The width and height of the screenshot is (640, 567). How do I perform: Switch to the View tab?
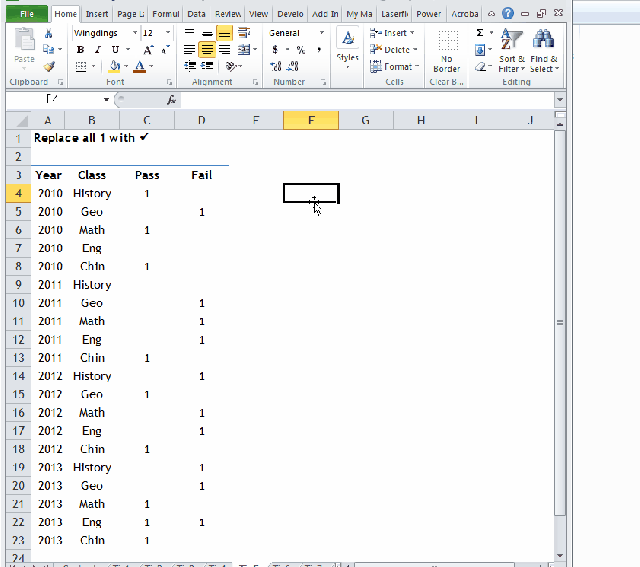pyautogui.click(x=258, y=14)
